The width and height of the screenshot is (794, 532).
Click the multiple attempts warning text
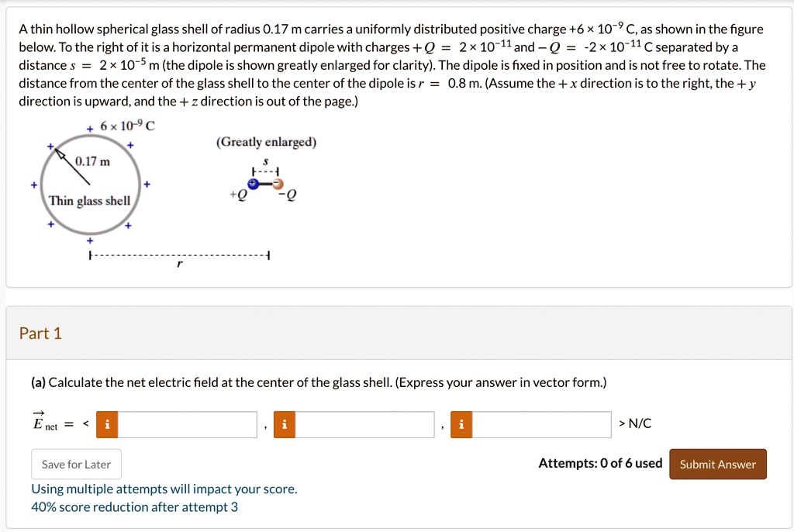point(164,489)
